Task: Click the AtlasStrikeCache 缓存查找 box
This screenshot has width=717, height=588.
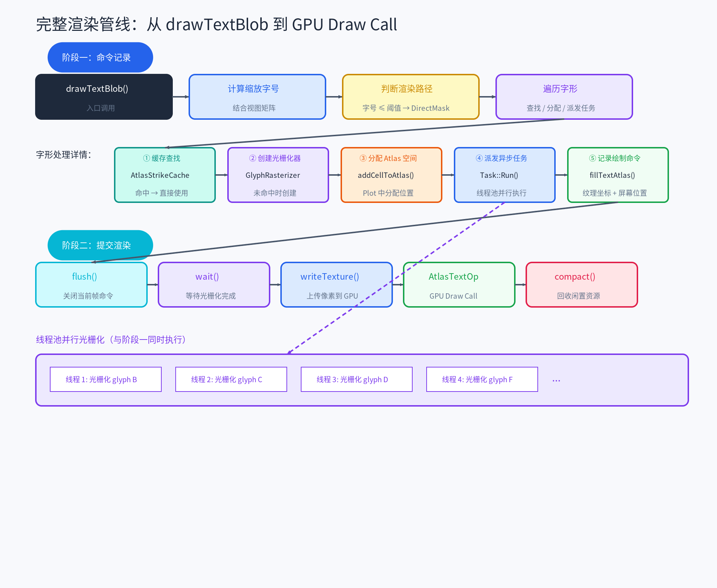Action: [x=165, y=175]
